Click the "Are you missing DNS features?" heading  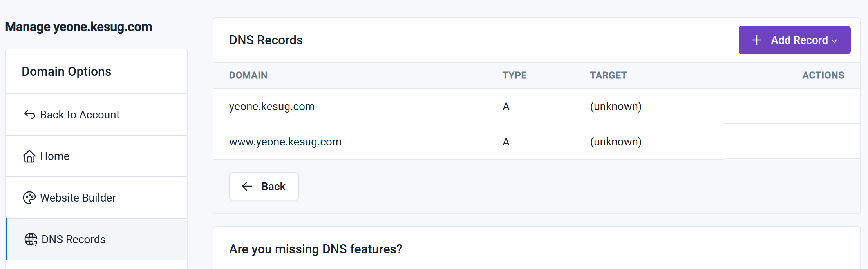(316, 249)
